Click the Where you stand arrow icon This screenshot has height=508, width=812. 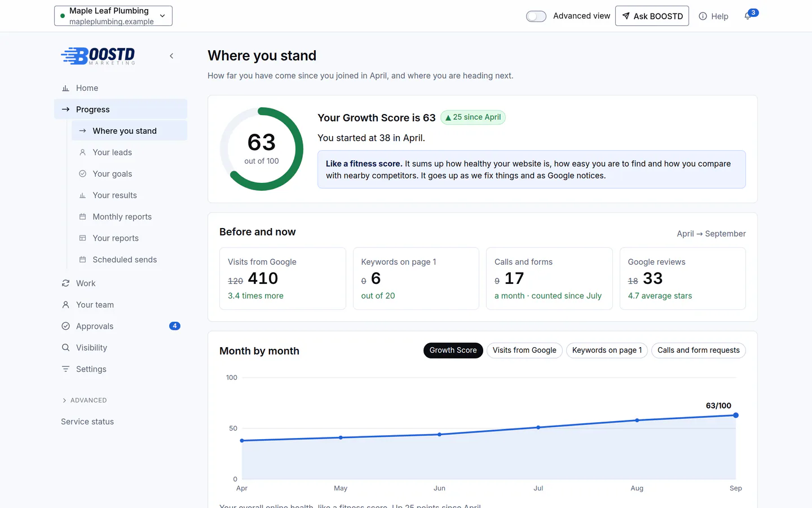coord(82,131)
